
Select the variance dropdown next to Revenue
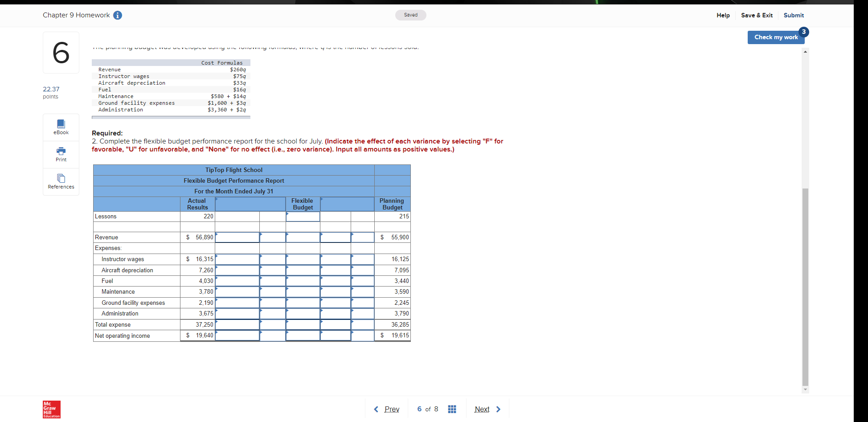pos(272,237)
